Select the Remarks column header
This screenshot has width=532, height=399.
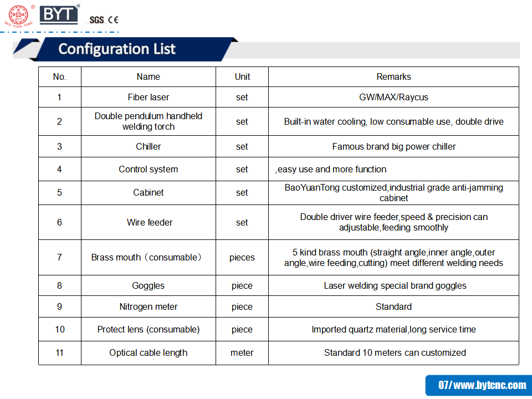pos(393,77)
